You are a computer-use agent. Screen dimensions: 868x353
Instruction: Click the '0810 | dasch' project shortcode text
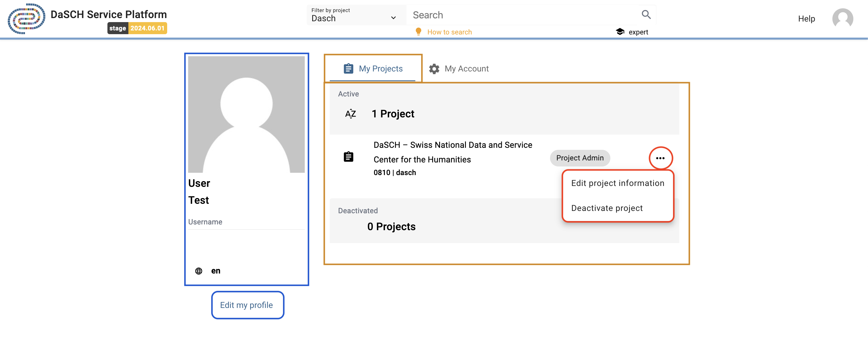(x=395, y=173)
